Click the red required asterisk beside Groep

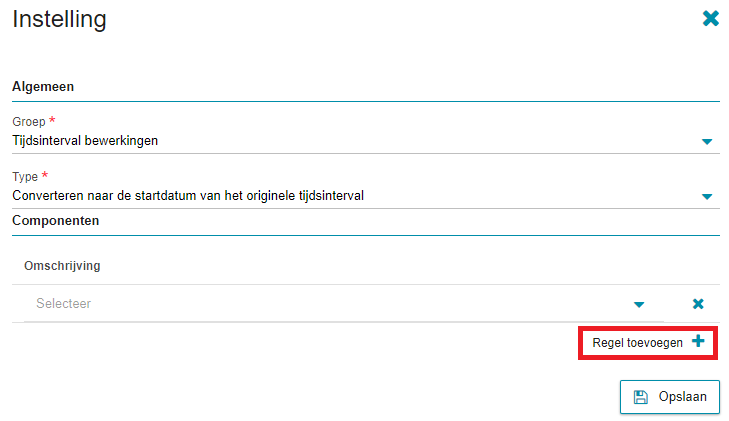click(52, 120)
